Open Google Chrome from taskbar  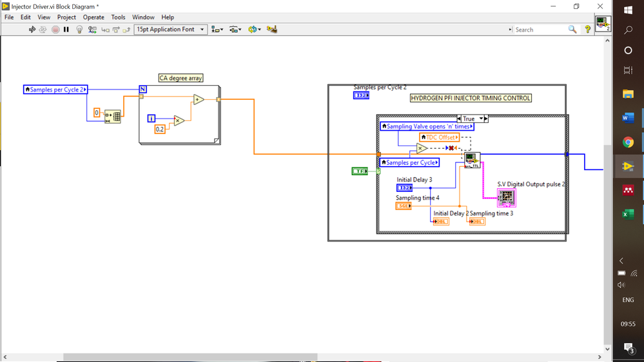click(x=628, y=142)
